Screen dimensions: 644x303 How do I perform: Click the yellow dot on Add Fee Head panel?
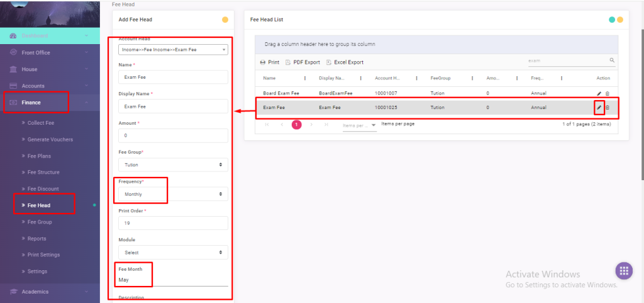(225, 20)
